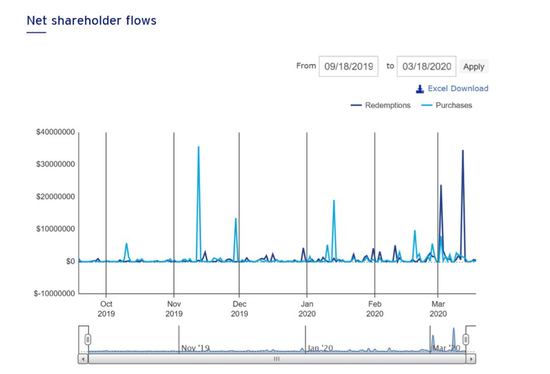550x374 pixels.
Task: Click the Excel download arrow icon
Action: 420,89
